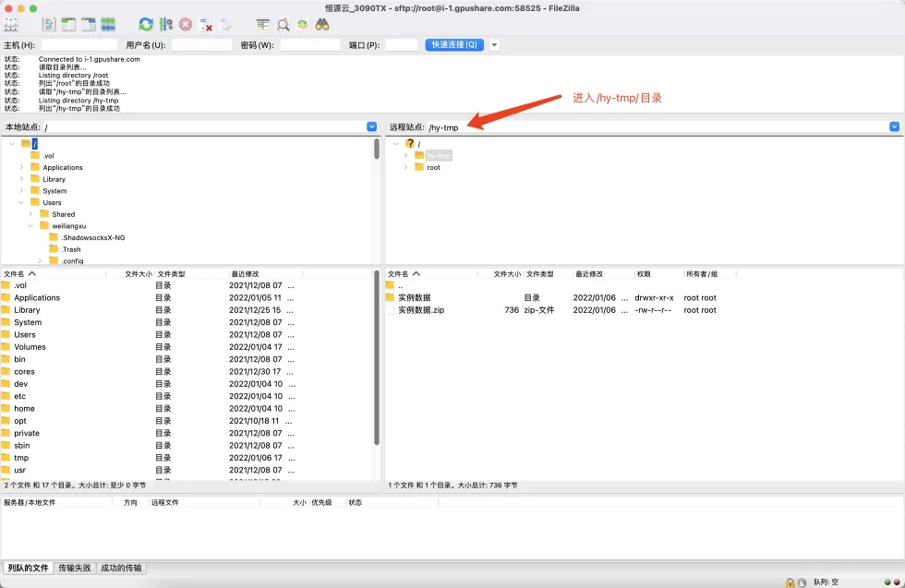Click into the 主机 (H) host field
Image resolution: width=905 pixels, height=588 pixels.
pyautogui.click(x=79, y=45)
